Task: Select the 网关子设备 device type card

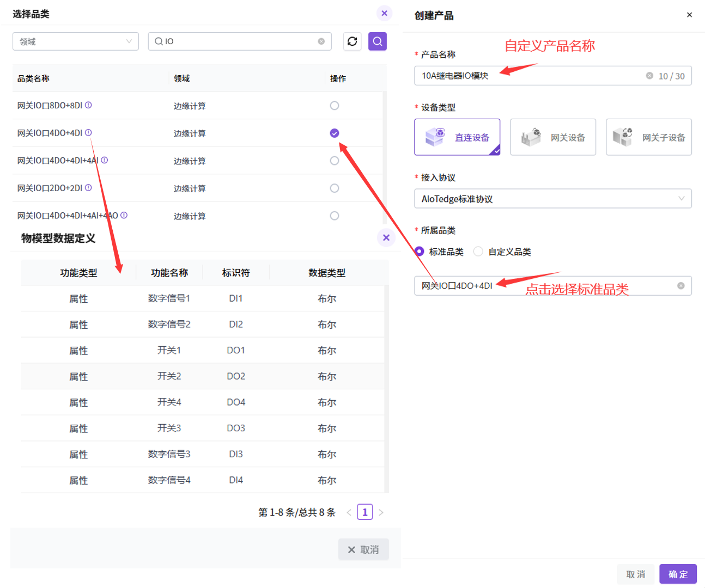Action: coord(648,137)
